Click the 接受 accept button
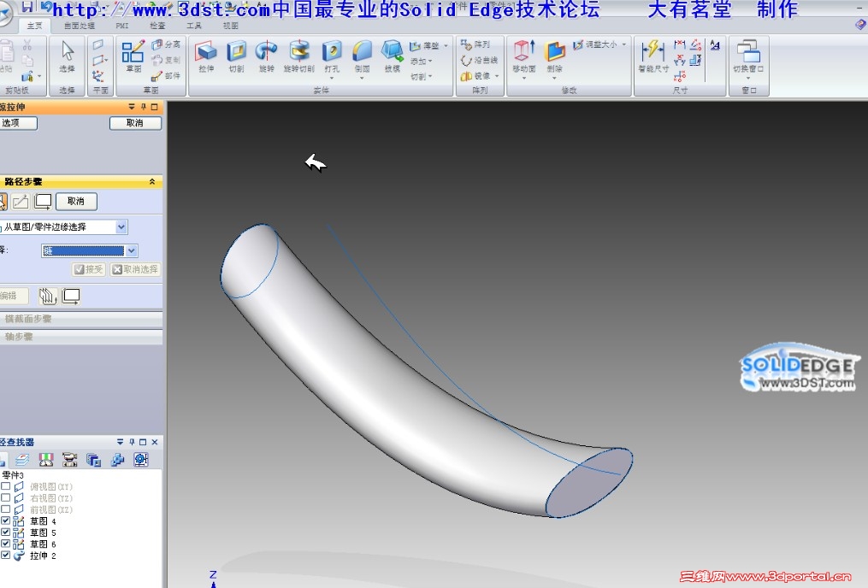Viewport: 868px width, 588px height. [89, 269]
